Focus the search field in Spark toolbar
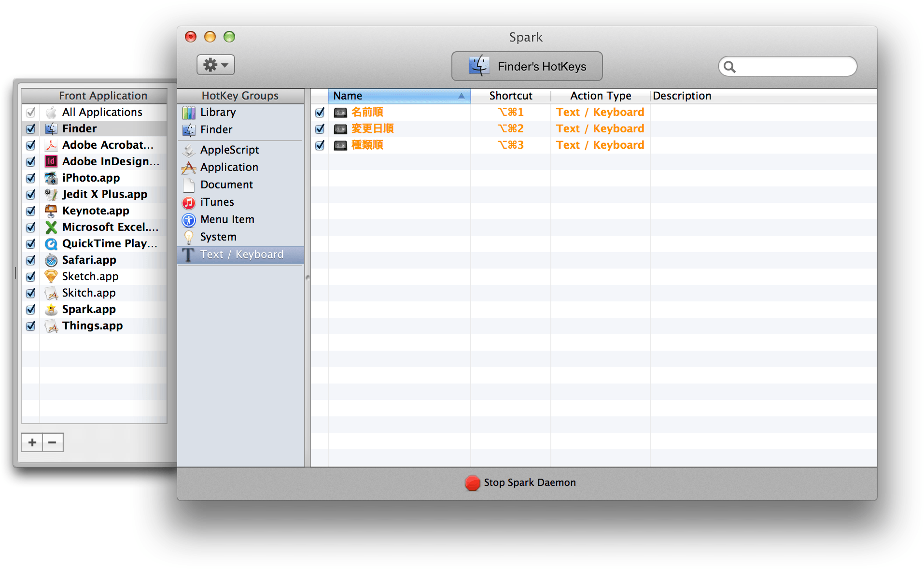This screenshot has height=569, width=924. tap(787, 66)
